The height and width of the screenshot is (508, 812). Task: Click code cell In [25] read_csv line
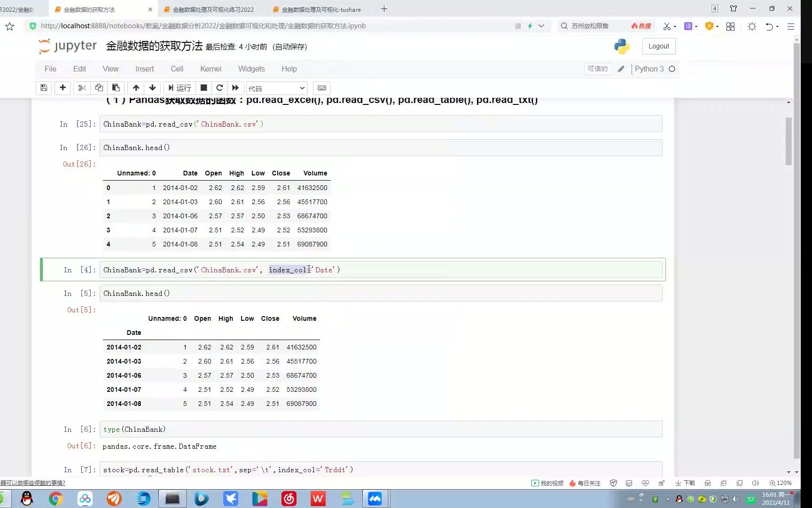381,124
